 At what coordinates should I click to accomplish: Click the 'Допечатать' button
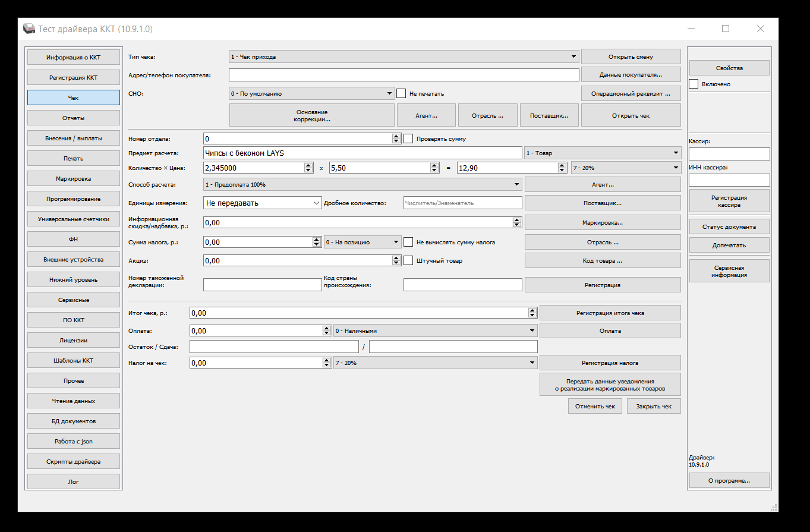click(x=729, y=245)
